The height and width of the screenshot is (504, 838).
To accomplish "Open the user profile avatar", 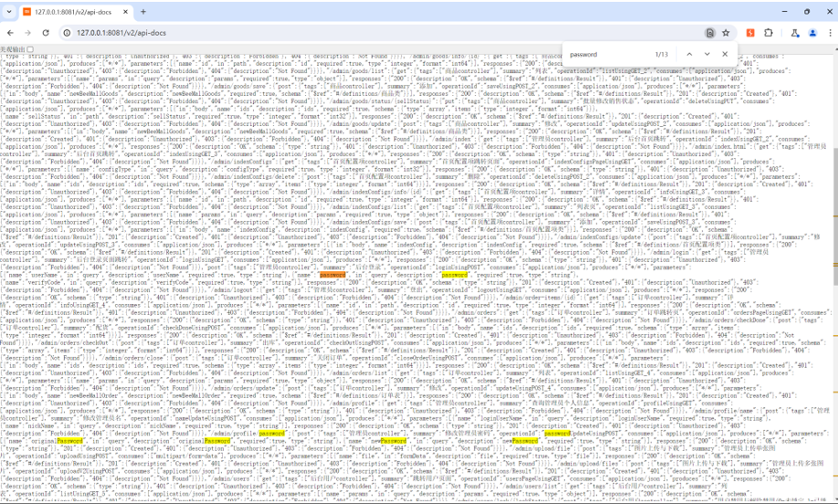I will [x=812, y=33].
